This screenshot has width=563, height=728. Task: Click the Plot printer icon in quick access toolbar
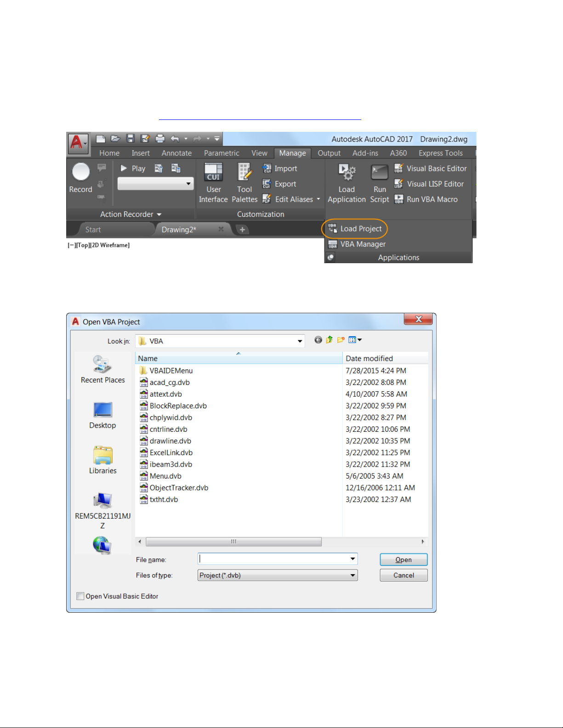tap(160, 139)
